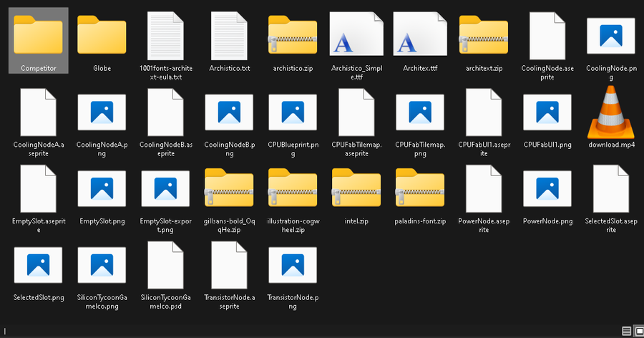Select the CPUFabUI1.aseprite file

[484, 121]
